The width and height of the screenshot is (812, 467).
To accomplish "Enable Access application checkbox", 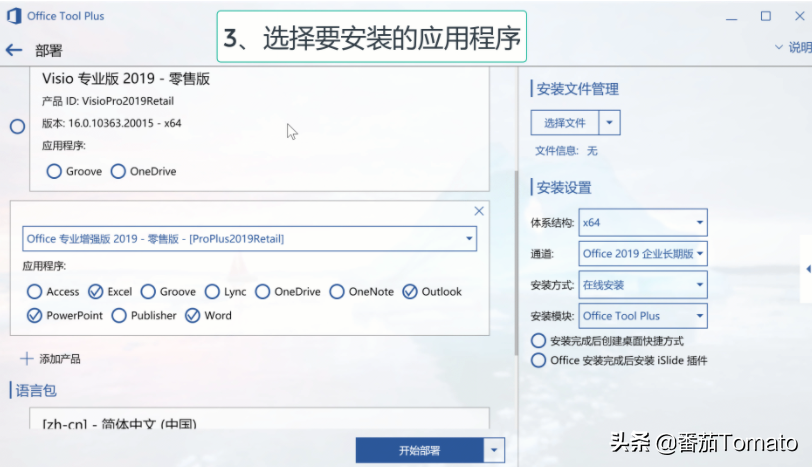I will [x=35, y=291].
